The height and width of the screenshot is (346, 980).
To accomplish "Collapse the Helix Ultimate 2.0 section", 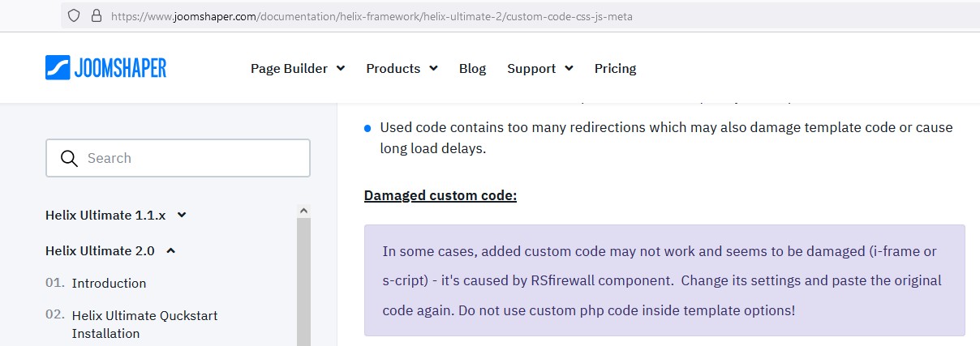I will [x=110, y=251].
